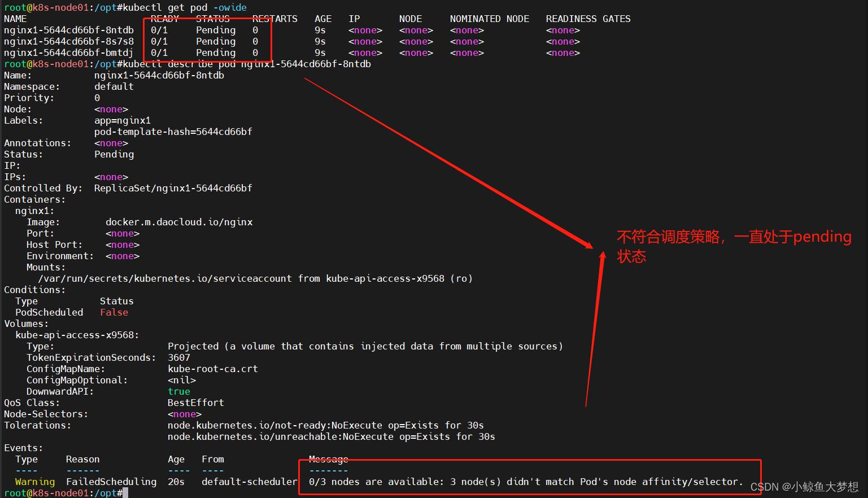Click the 'PodScheduled' condition type
The height and width of the screenshot is (498, 868).
pos(49,312)
